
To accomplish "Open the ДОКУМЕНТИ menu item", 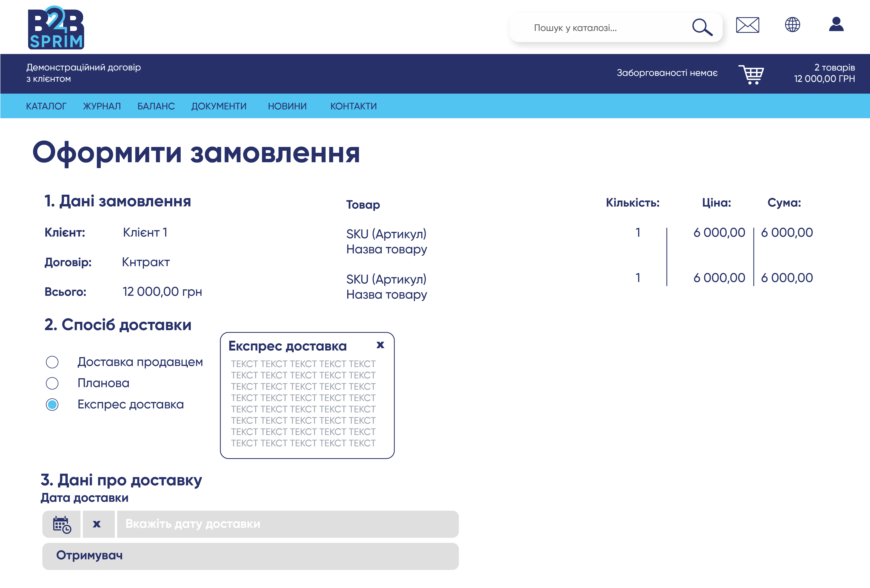I will pos(219,106).
